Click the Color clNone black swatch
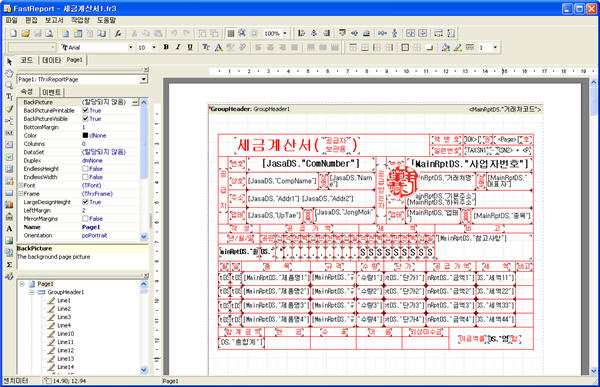The width and height of the screenshot is (600, 387). point(85,135)
